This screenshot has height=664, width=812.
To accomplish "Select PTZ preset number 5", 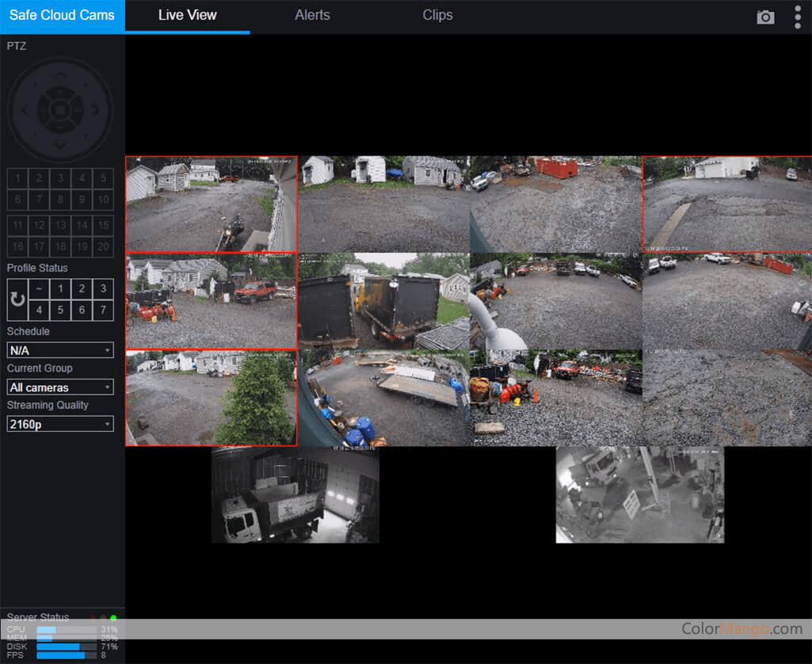I will (x=102, y=177).
